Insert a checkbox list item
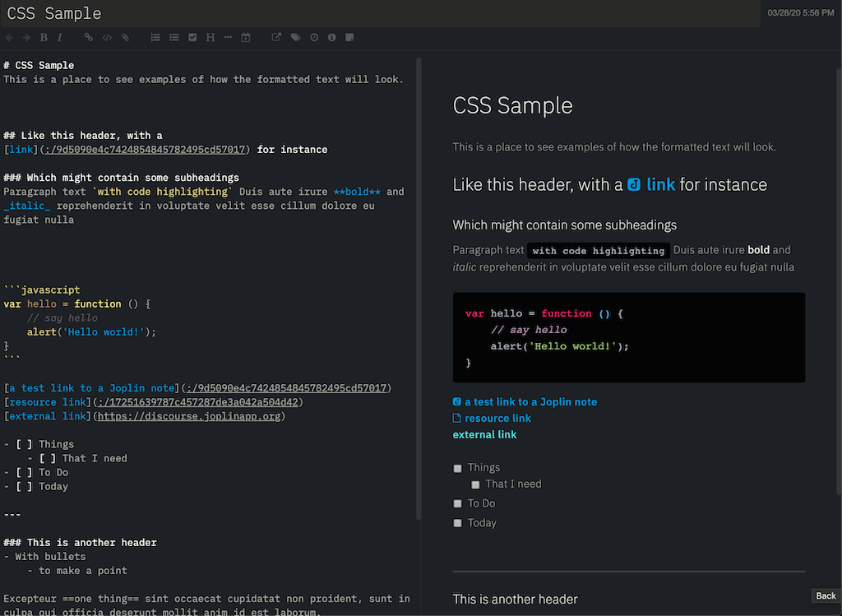Image resolution: width=842 pixels, height=616 pixels. [x=192, y=38]
